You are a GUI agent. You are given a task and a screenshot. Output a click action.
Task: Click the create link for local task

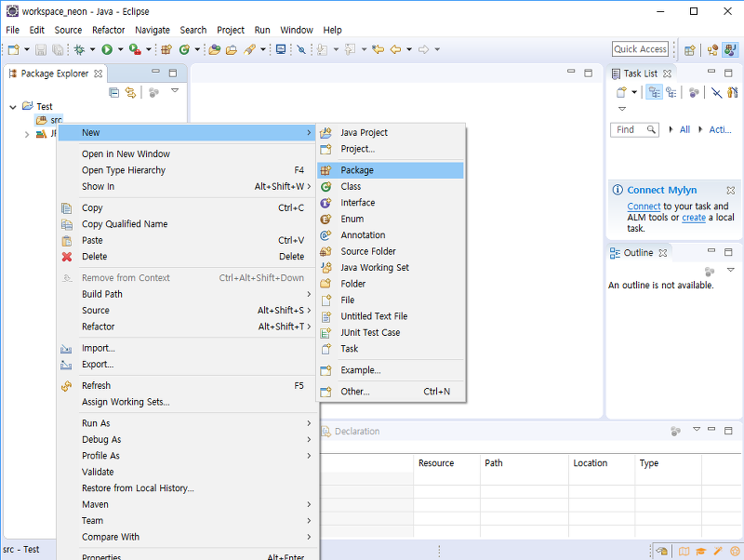[x=694, y=218]
